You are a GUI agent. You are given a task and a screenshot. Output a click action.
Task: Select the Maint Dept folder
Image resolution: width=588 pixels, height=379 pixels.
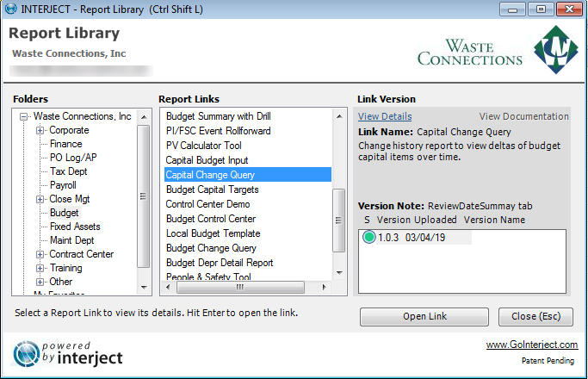pos(71,240)
